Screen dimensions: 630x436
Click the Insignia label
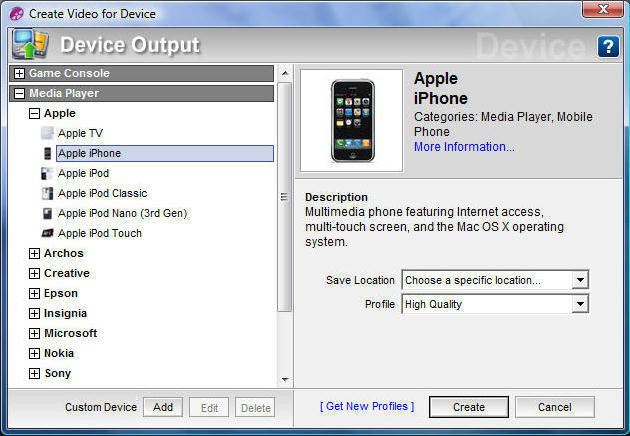click(65, 313)
